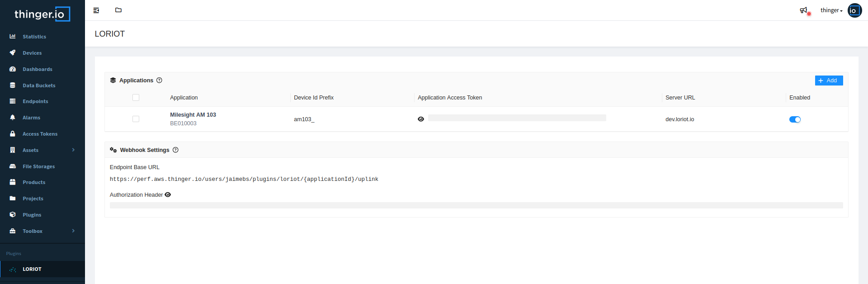The width and height of the screenshot is (868, 284).
Task: Select the Milesight AM 103 row checkbox
Action: pos(136,119)
